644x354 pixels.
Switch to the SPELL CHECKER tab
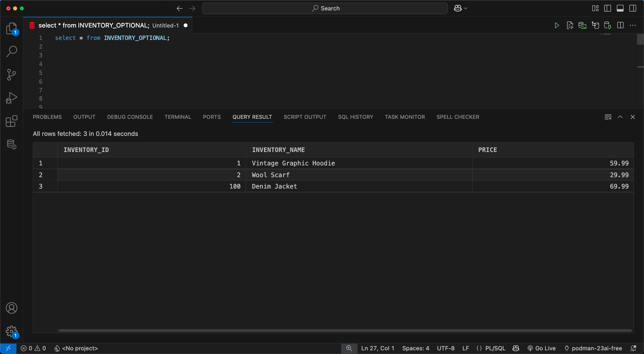(x=458, y=117)
